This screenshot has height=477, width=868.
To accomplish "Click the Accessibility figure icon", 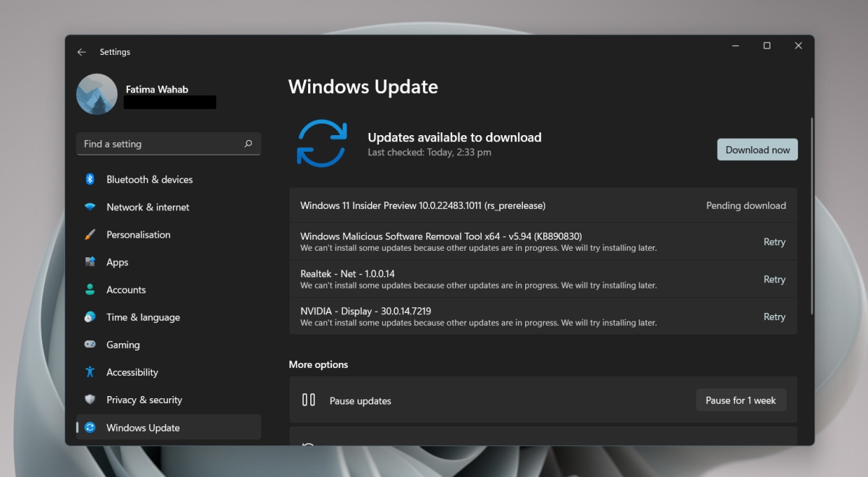I will coord(90,372).
